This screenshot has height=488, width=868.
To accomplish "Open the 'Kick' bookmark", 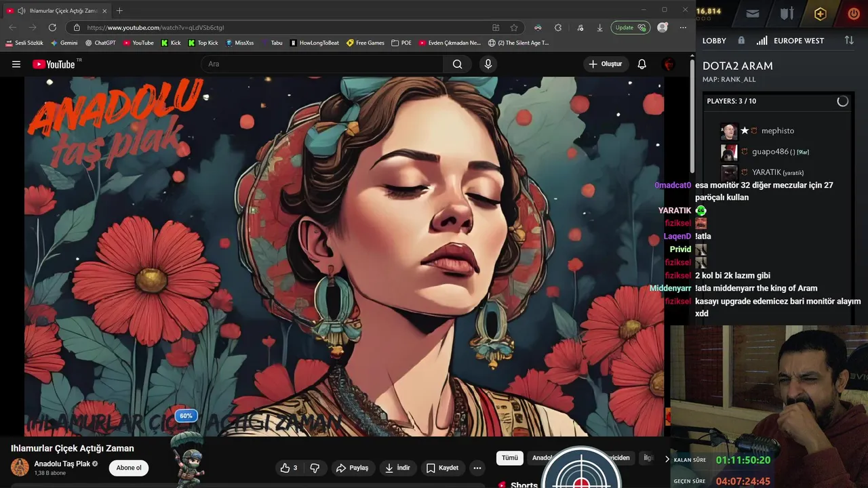I will point(171,43).
